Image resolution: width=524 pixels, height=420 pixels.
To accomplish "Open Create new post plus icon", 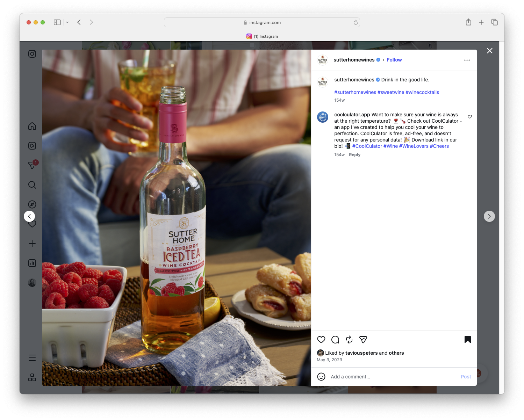I will pyautogui.click(x=32, y=244).
